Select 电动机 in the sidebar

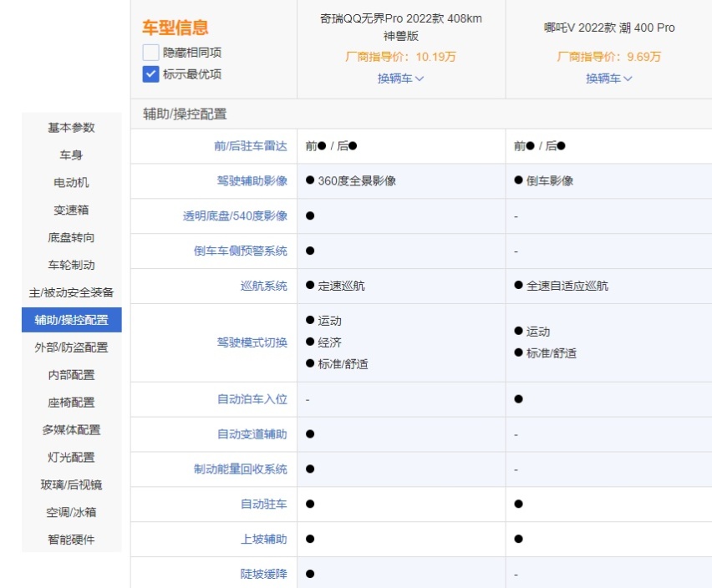71,182
